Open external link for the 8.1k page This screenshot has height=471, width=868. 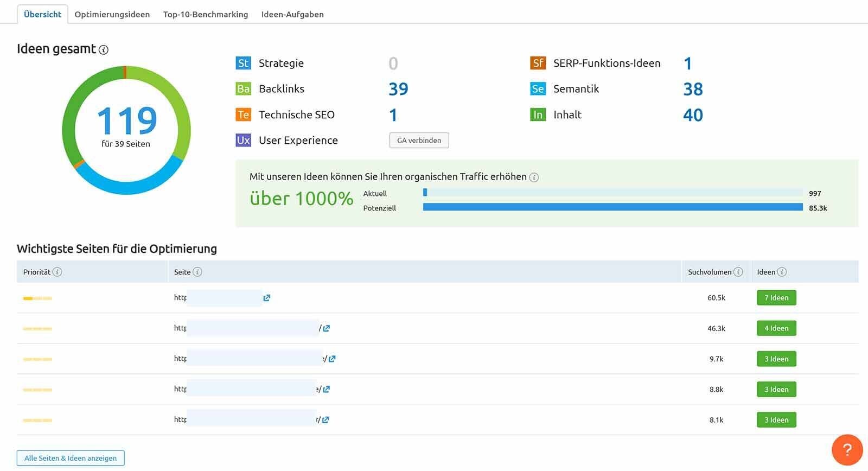[x=325, y=419]
